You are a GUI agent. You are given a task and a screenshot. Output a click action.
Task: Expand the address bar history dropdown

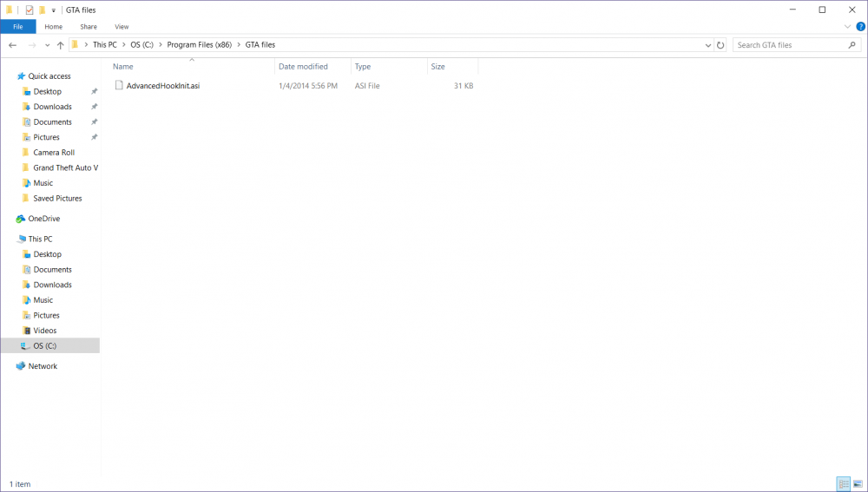pos(708,45)
